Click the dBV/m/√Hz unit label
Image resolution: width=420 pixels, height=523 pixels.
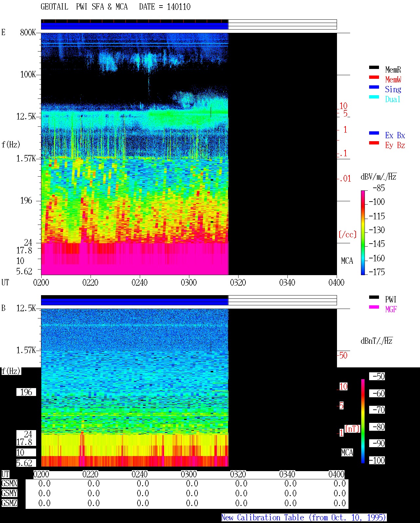pyautogui.click(x=379, y=177)
